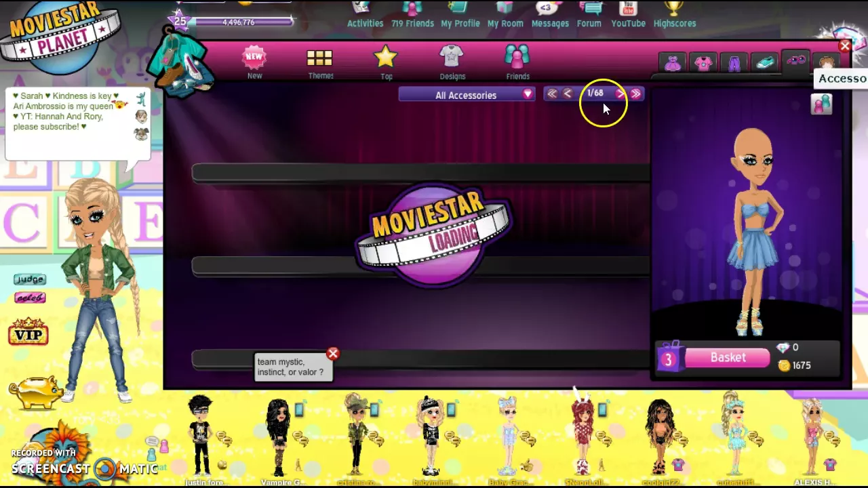
Task: Select the coolgirl22... avatar
Action: click(659, 437)
